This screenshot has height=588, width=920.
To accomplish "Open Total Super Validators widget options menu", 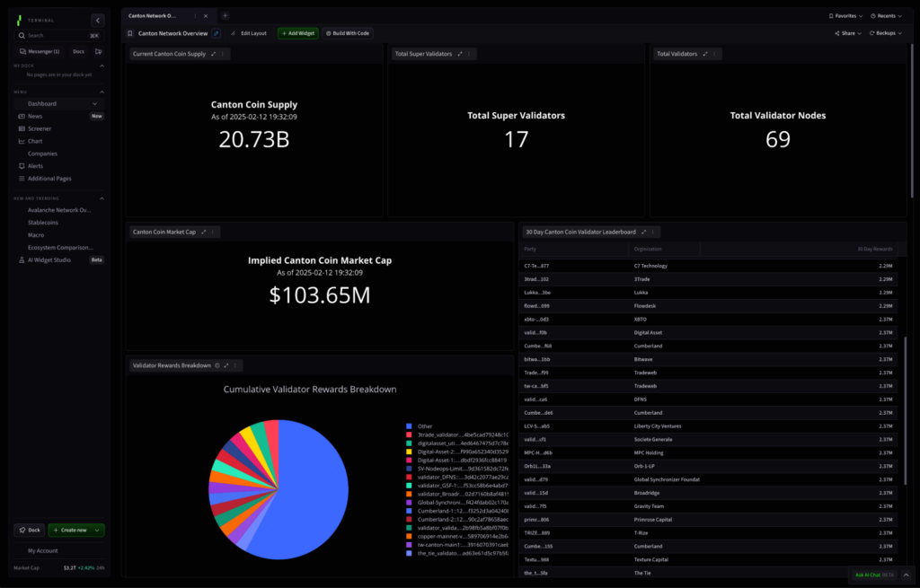I will point(469,54).
